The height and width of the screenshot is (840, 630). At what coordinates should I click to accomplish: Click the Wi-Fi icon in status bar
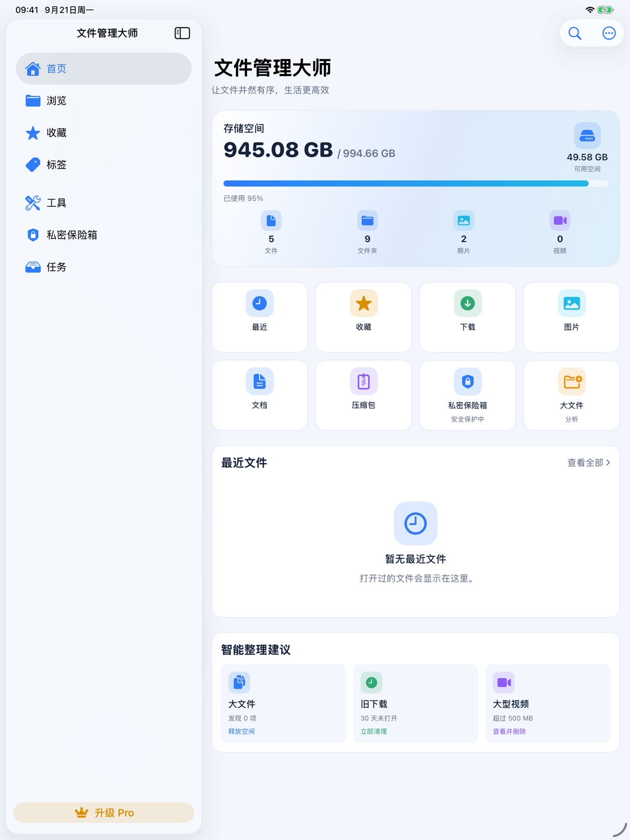[x=590, y=10]
